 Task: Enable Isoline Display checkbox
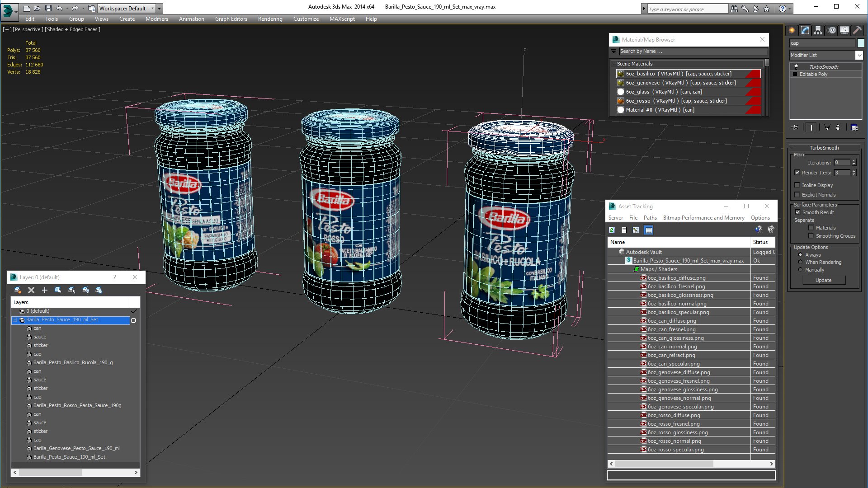pyautogui.click(x=797, y=185)
